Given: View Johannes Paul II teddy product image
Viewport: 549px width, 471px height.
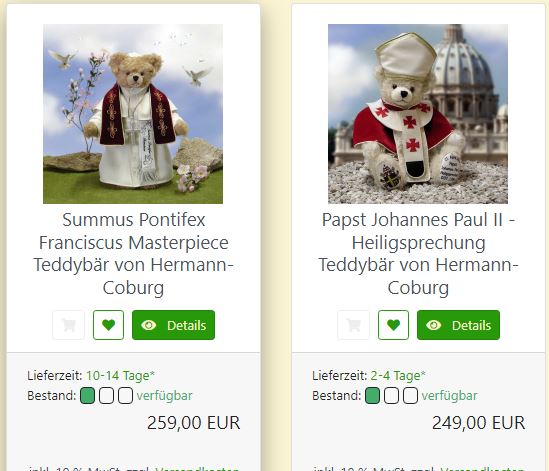Looking at the screenshot, I should click(x=418, y=114).
